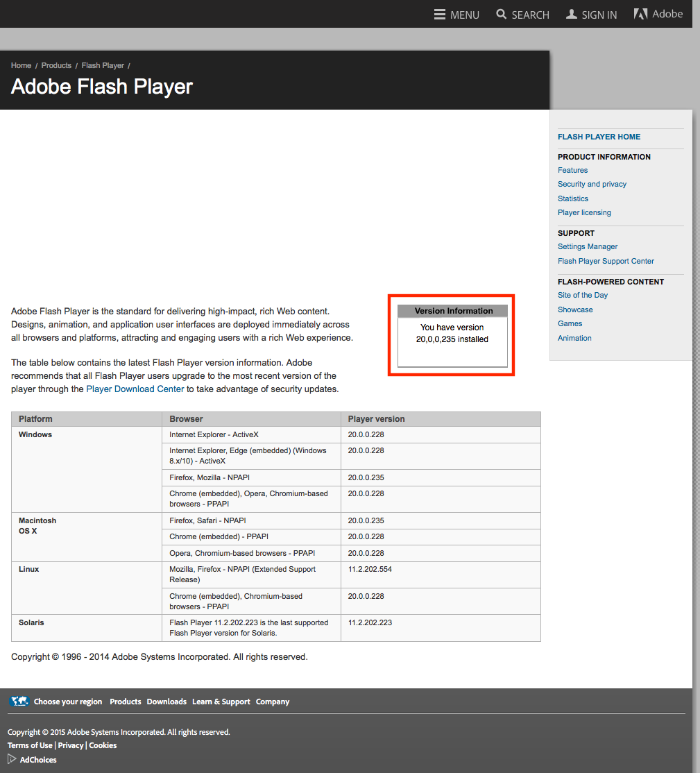Go to Home breadcrumb
Image resolution: width=700 pixels, height=773 pixels.
(x=22, y=65)
